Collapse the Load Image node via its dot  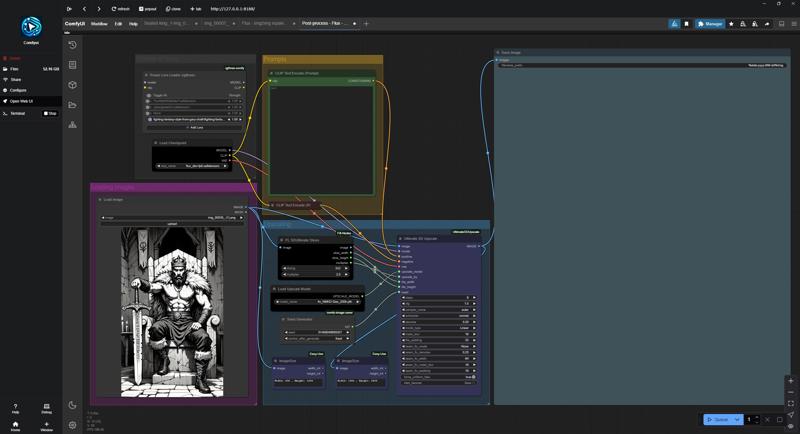click(99, 200)
